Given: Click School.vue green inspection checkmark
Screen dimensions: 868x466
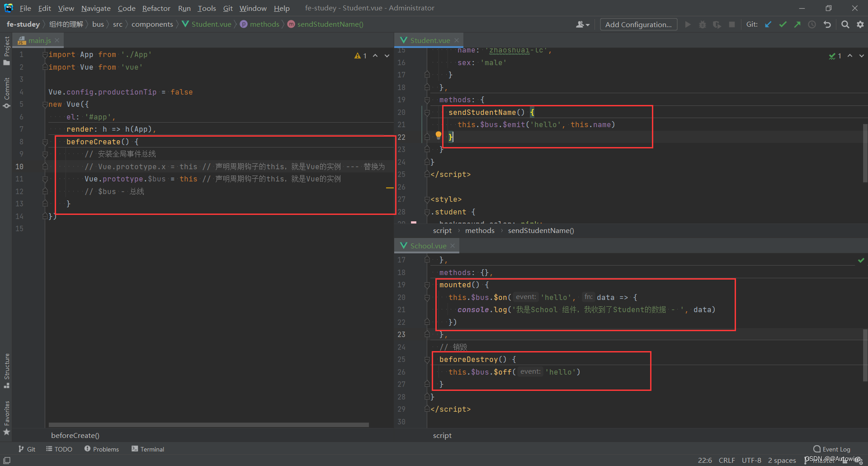Looking at the screenshot, I should (x=861, y=260).
